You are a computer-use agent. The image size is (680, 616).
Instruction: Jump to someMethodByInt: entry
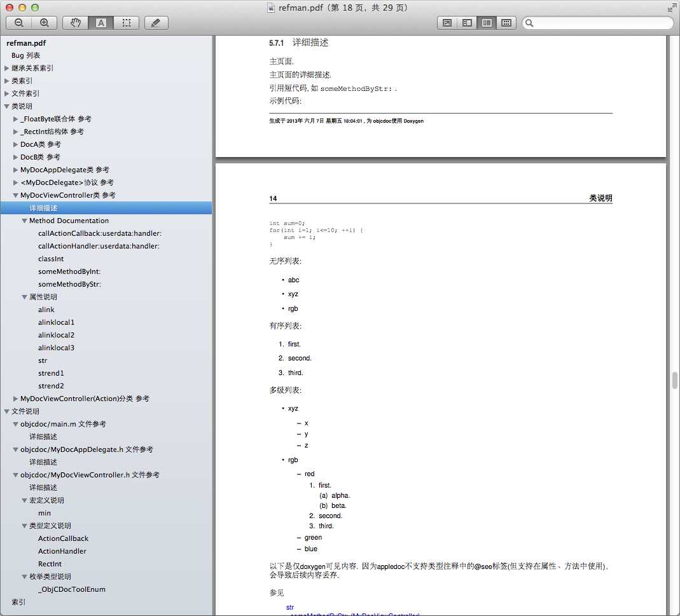point(69,271)
